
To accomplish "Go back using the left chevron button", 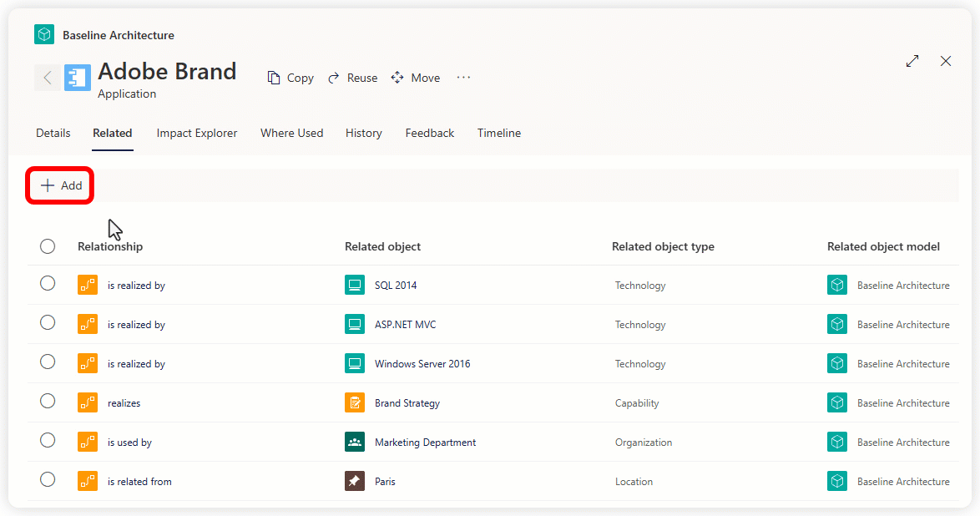I will (x=47, y=78).
